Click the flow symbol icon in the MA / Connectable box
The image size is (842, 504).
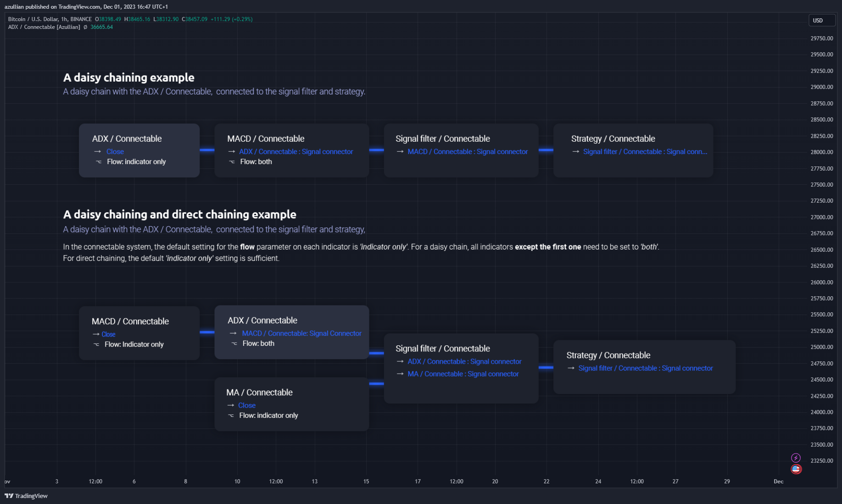[231, 415]
